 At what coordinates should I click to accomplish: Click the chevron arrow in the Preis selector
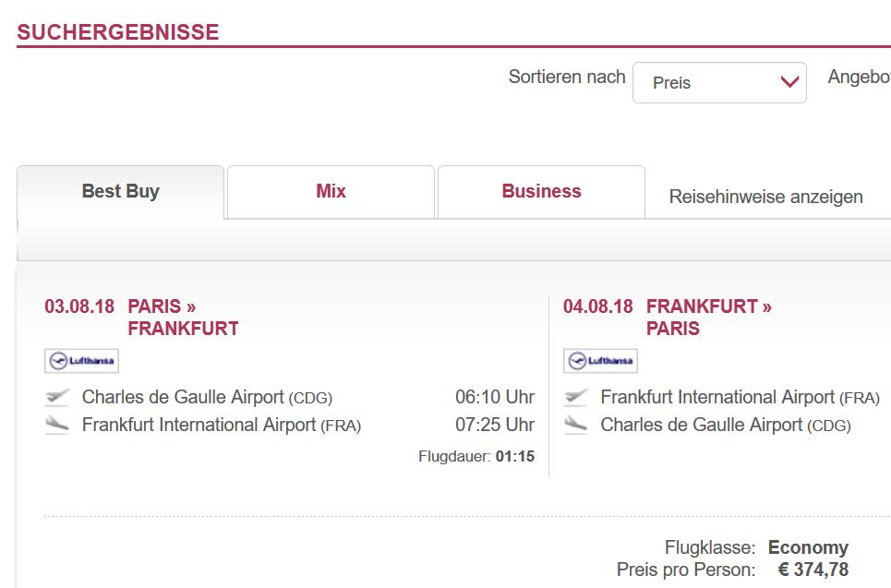(789, 82)
